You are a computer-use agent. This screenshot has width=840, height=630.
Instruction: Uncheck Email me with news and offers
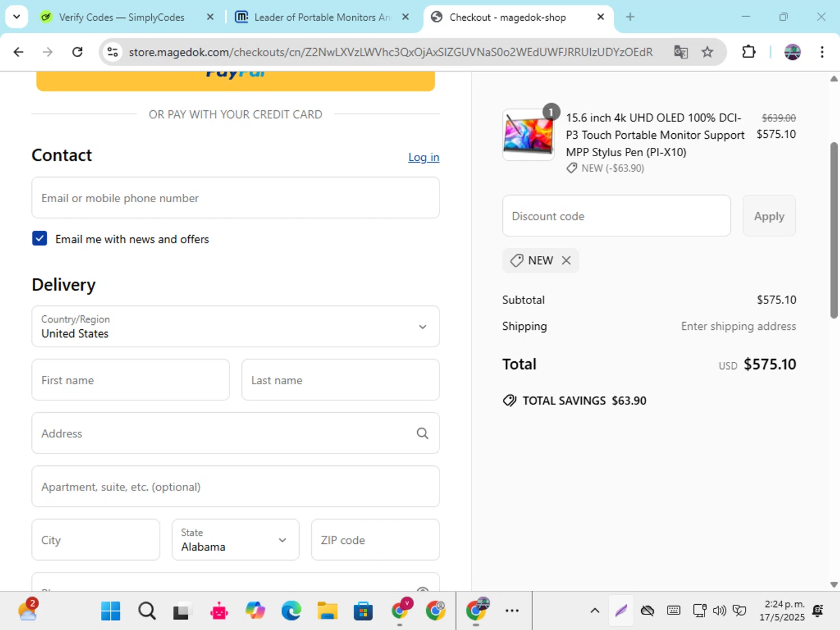click(40, 239)
